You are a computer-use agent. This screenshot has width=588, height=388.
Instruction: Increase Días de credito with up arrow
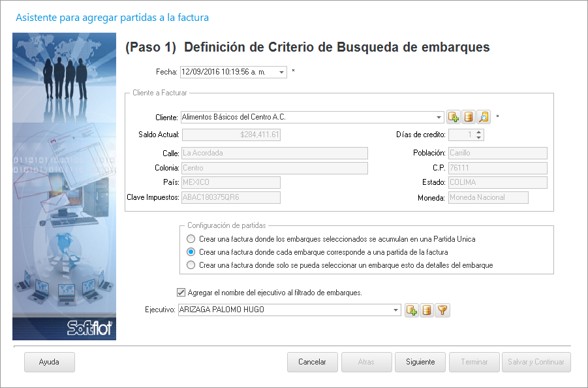coord(479,132)
